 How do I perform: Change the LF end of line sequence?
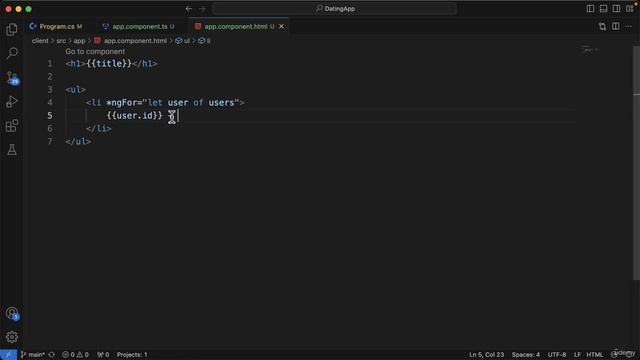point(577,355)
